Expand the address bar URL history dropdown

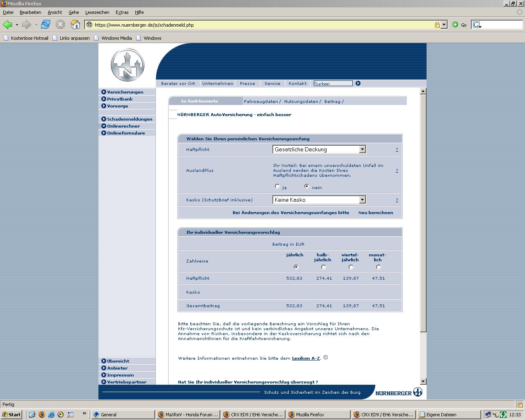444,25
